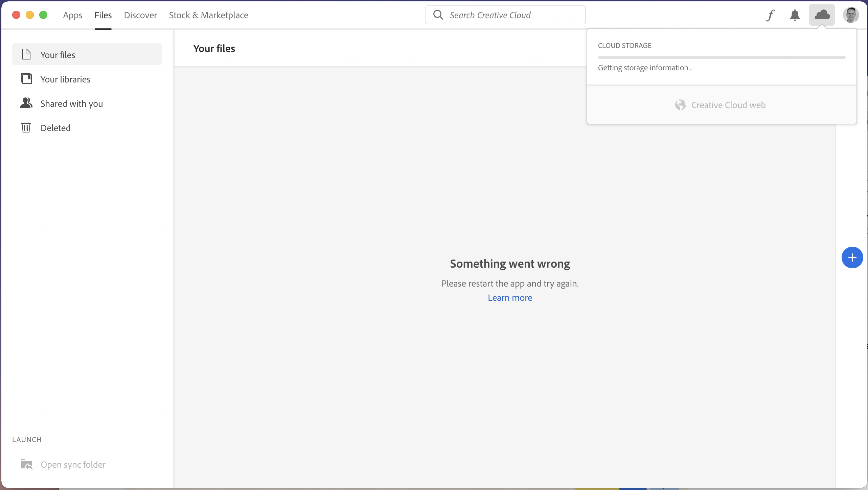Click the Deleted trash icon
Viewport: 868px width, 490px height.
pos(26,127)
